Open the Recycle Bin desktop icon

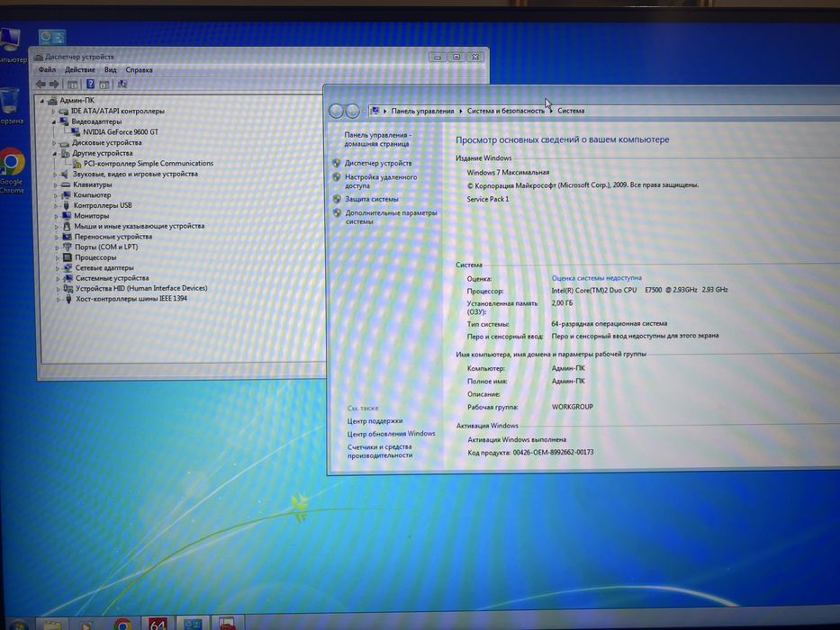11,106
